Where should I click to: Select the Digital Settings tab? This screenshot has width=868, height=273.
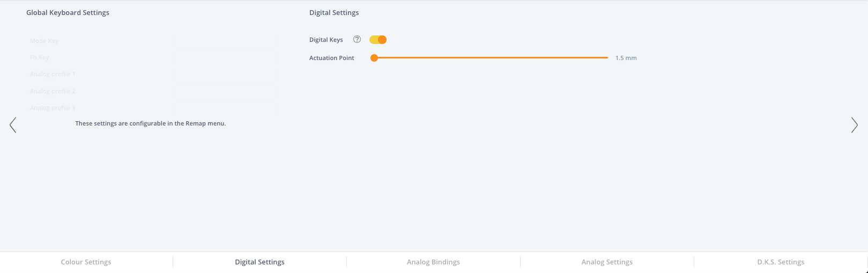pos(259,262)
